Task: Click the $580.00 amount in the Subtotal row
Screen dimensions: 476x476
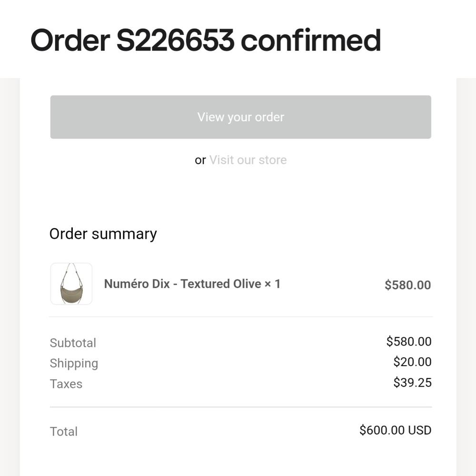Action: (408, 342)
